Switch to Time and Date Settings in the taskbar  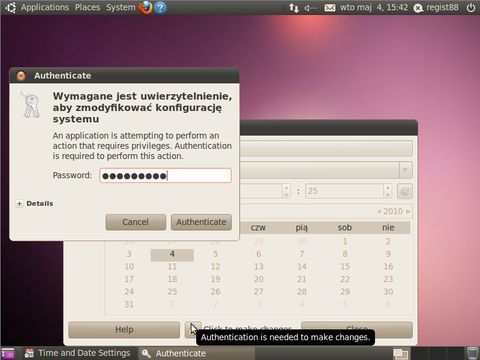[x=78, y=353]
